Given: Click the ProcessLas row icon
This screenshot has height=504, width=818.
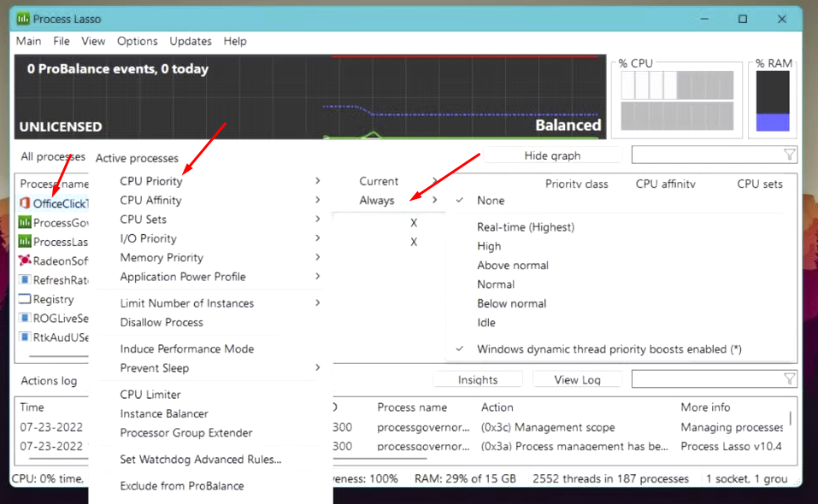Looking at the screenshot, I should tap(25, 241).
